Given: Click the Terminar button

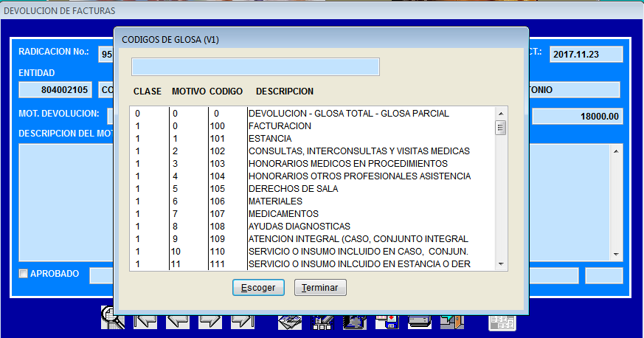Looking at the screenshot, I should pos(320,288).
